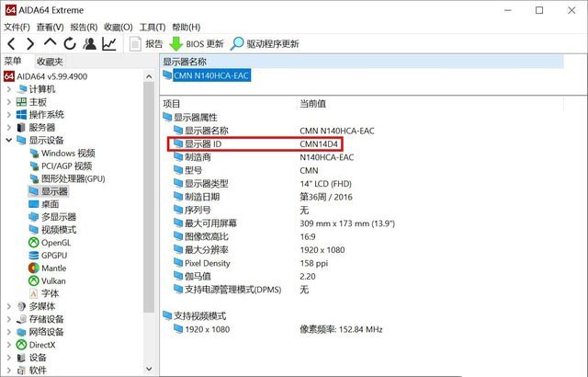Select CMN N140HCA-EAC in monitor list
588x377 pixels.
[211, 76]
